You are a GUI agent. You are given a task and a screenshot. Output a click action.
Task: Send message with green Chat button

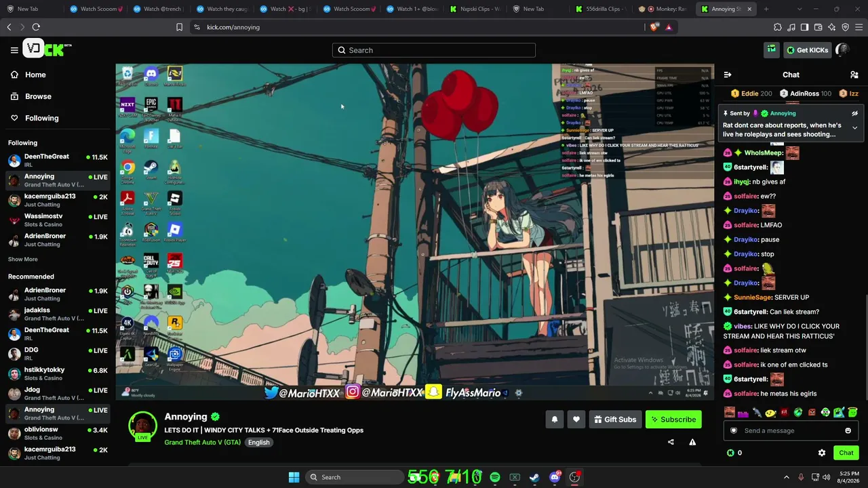coord(846,453)
